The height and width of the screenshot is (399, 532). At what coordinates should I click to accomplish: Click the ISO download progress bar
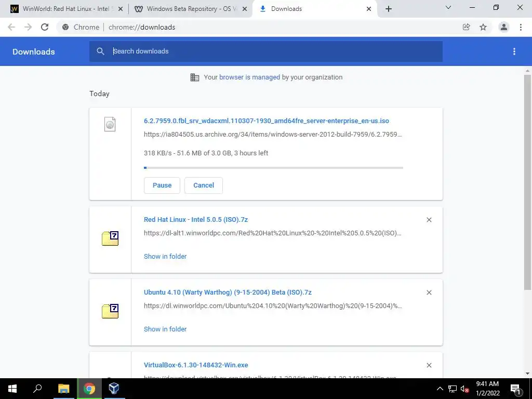[x=273, y=168]
